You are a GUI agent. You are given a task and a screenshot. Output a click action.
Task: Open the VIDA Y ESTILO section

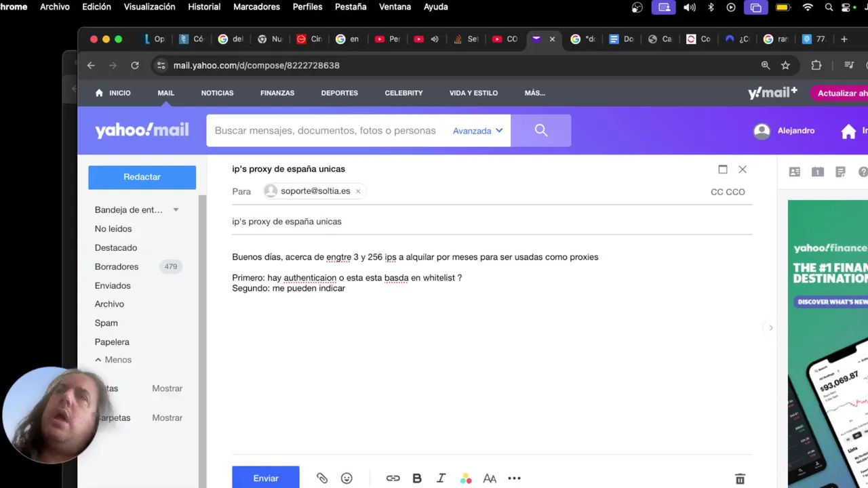click(473, 93)
